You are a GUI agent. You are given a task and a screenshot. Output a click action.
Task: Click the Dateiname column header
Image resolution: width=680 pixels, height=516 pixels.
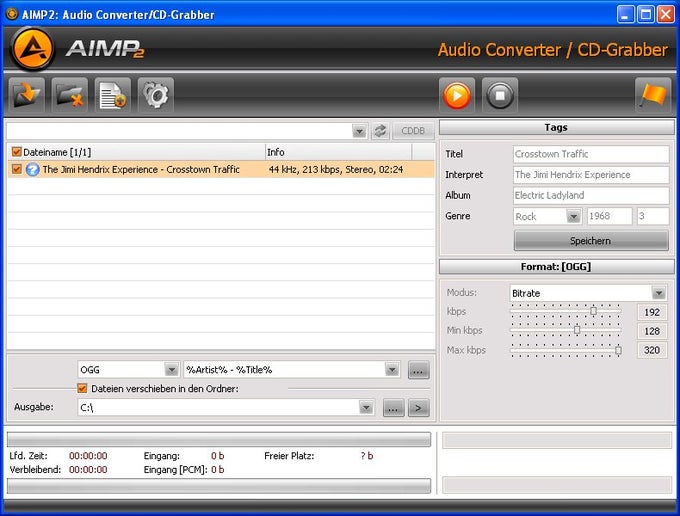click(136, 152)
